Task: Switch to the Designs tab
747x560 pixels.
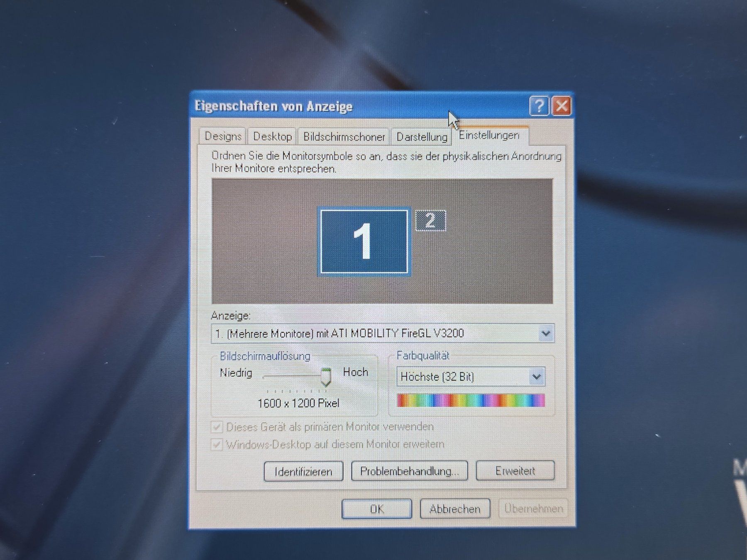Action: (223, 136)
